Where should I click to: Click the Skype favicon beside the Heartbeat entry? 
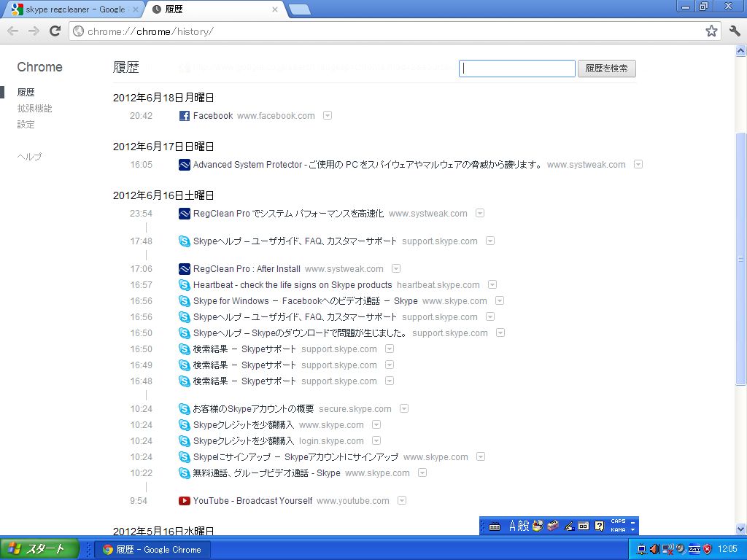tap(185, 285)
